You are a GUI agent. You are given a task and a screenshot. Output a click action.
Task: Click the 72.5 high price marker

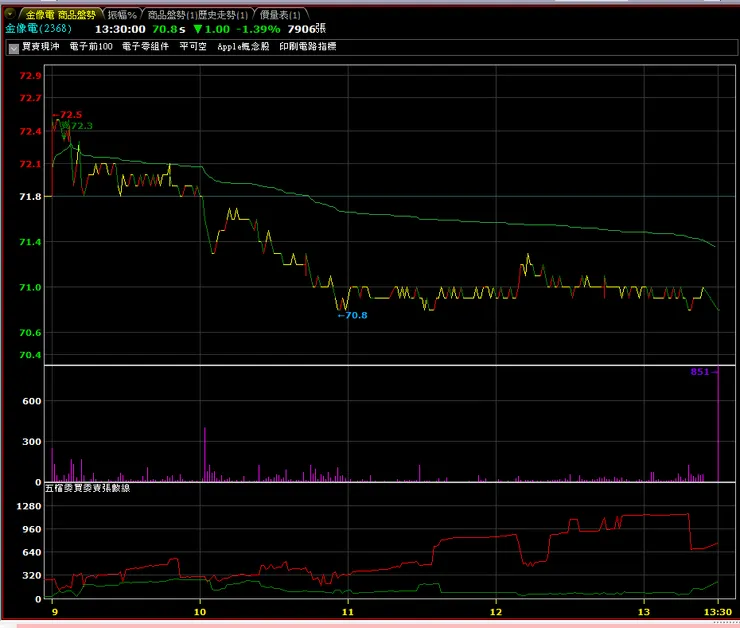point(67,115)
